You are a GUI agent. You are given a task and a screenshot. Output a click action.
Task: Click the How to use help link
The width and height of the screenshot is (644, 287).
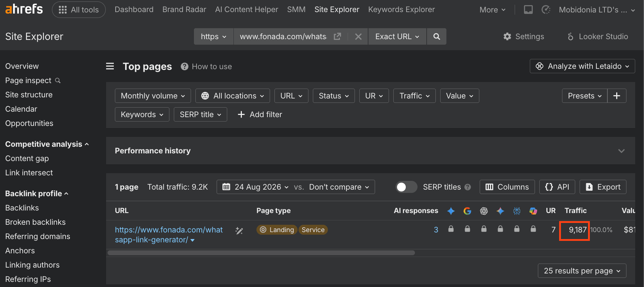click(x=206, y=67)
